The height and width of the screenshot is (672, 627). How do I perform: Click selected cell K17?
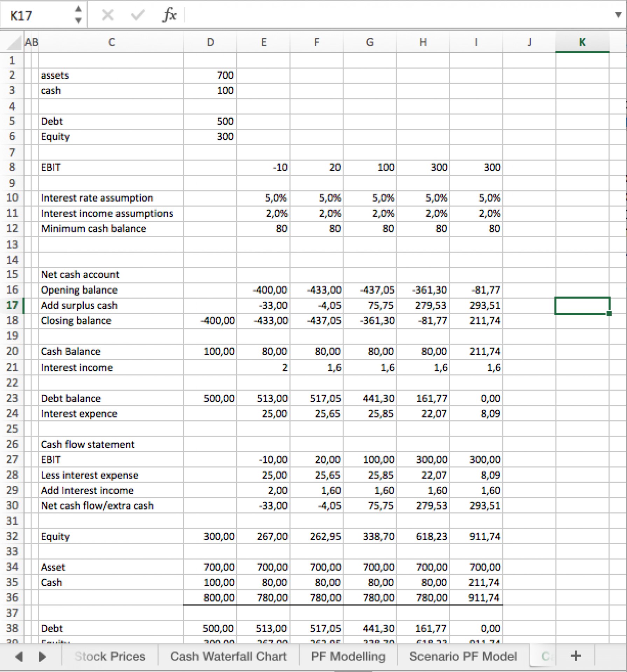point(582,306)
